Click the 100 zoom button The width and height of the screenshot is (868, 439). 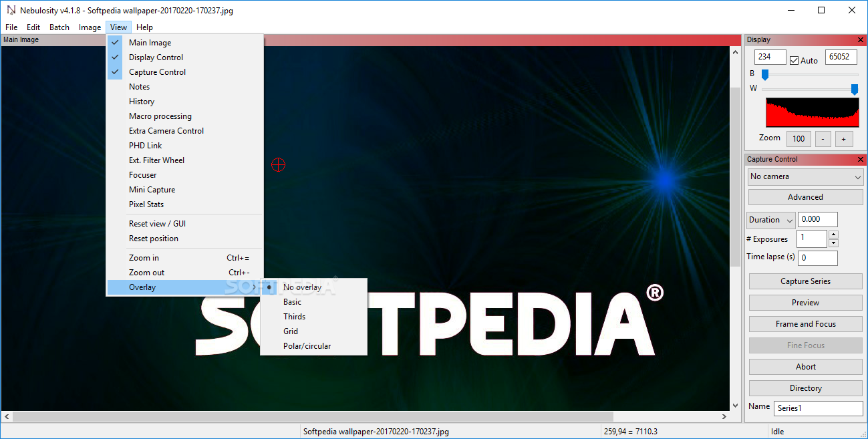coord(799,139)
